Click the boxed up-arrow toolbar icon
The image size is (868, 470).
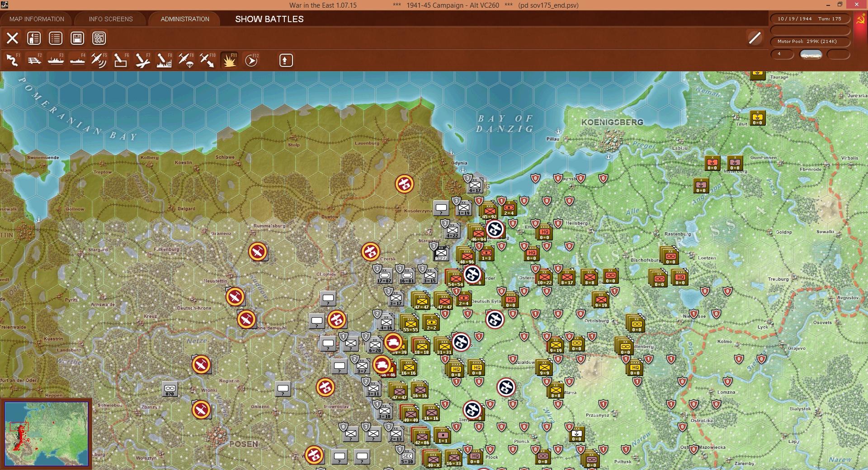tap(286, 60)
